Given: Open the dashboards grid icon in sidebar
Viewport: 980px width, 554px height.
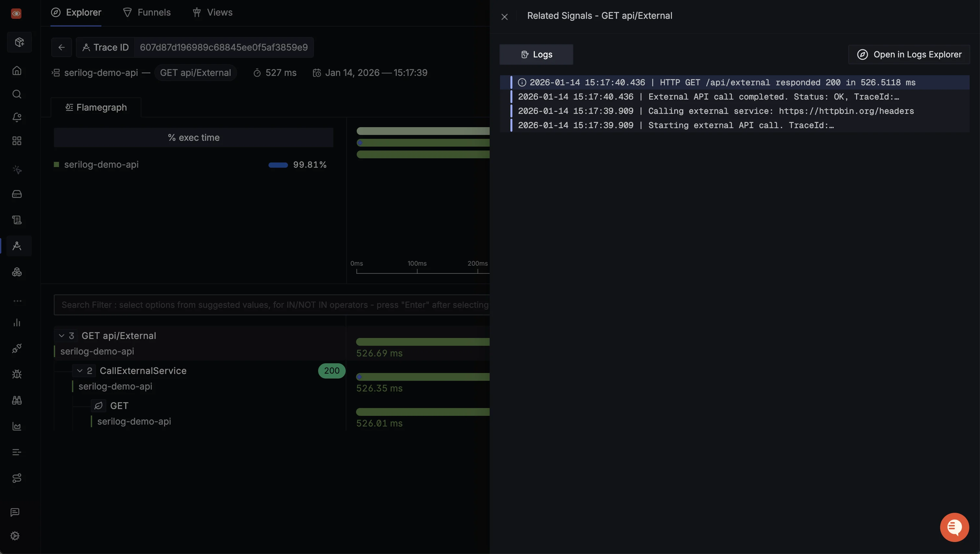Looking at the screenshot, I should (17, 141).
